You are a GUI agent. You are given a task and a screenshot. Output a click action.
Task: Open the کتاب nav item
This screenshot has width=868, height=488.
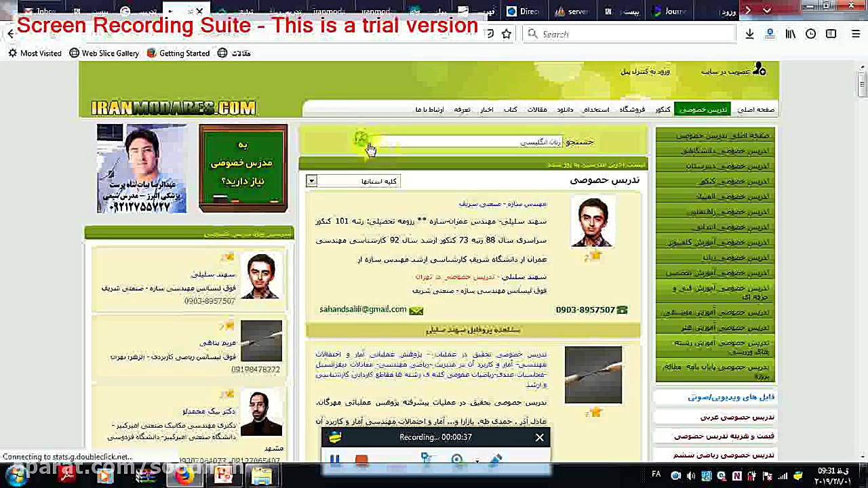pos(510,109)
